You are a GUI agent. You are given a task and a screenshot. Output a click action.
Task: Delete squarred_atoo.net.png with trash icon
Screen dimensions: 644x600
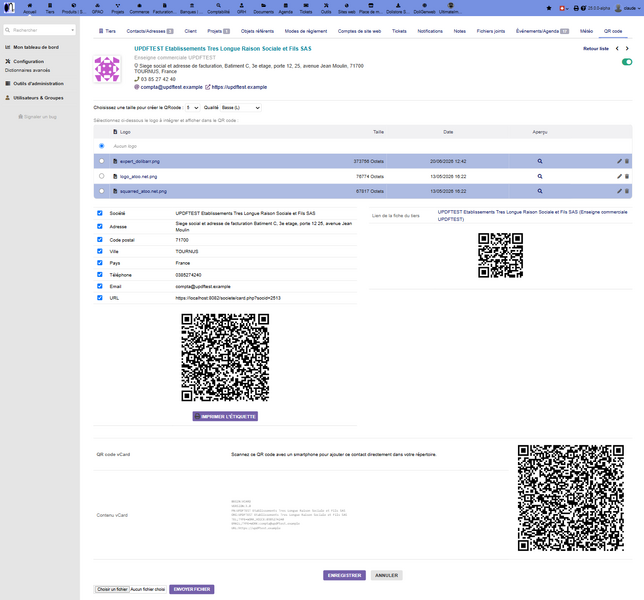[x=627, y=191]
